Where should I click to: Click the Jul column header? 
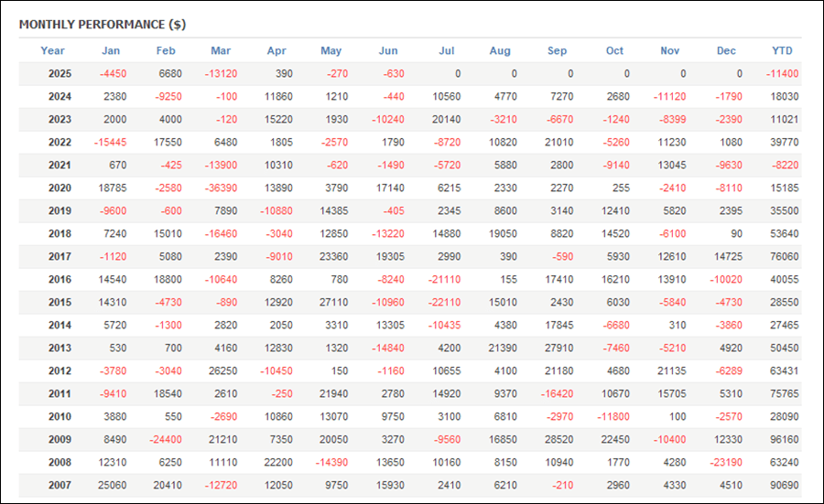pyautogui.click(x=447, y=50)
